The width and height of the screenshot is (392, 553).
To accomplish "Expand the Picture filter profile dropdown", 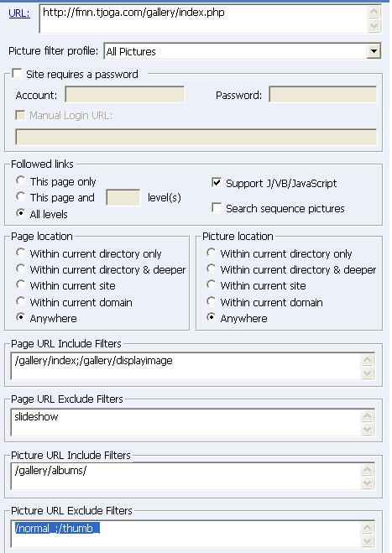I will point(374,51).
